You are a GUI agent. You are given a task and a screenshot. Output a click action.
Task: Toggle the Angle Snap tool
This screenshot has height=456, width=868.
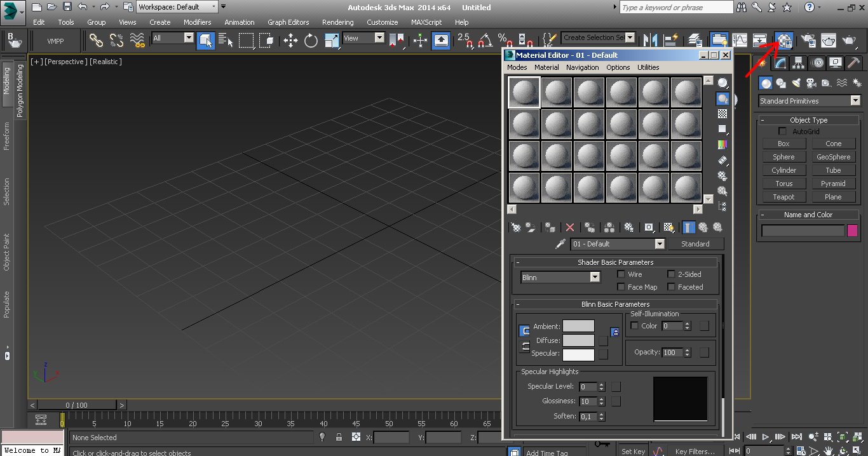(485, 41)
